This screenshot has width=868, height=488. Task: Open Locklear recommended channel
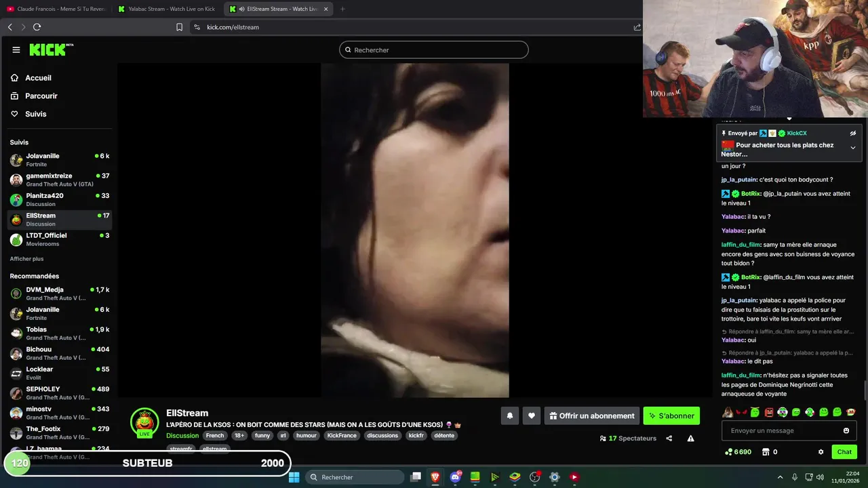(60, 373)
